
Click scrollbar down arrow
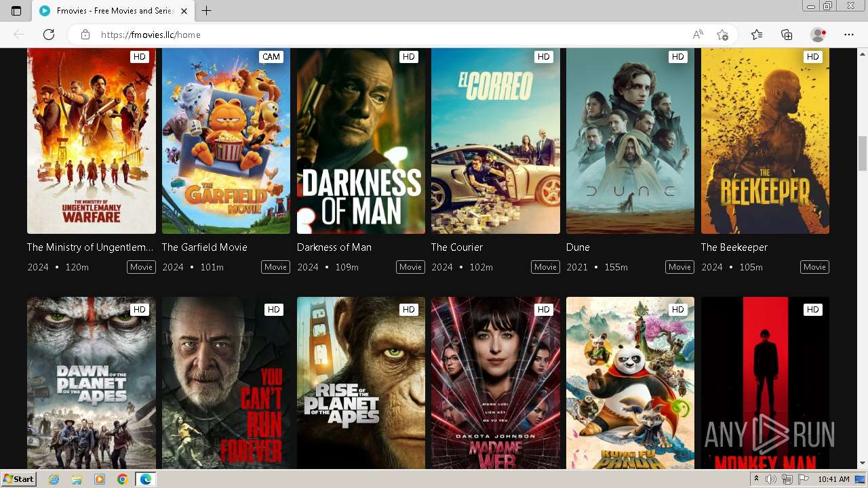863,464
